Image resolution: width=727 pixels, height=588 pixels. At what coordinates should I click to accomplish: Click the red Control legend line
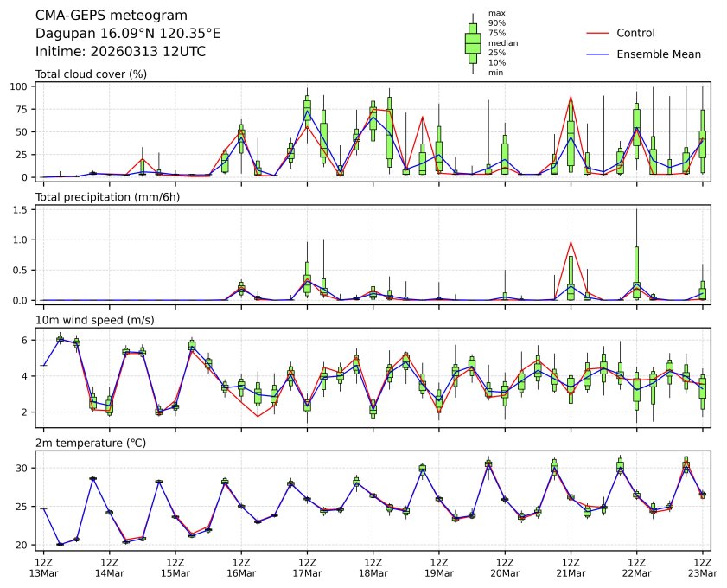pos(597,33)
